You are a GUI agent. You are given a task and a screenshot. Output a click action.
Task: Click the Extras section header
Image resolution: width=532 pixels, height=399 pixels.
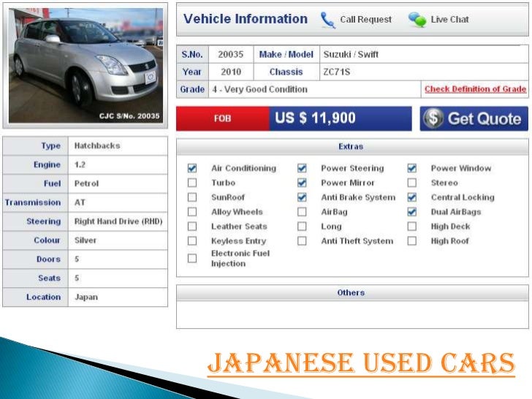tap(352, 147)
